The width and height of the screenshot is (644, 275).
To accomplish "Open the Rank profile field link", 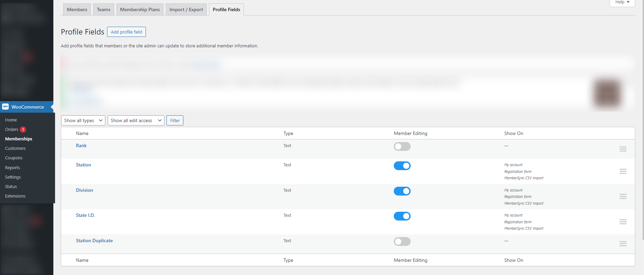I will coord(81,145).
